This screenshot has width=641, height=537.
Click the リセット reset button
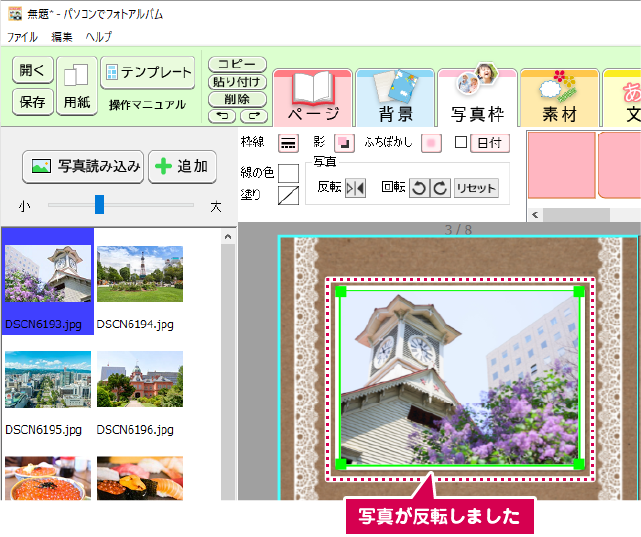(476, 188)
